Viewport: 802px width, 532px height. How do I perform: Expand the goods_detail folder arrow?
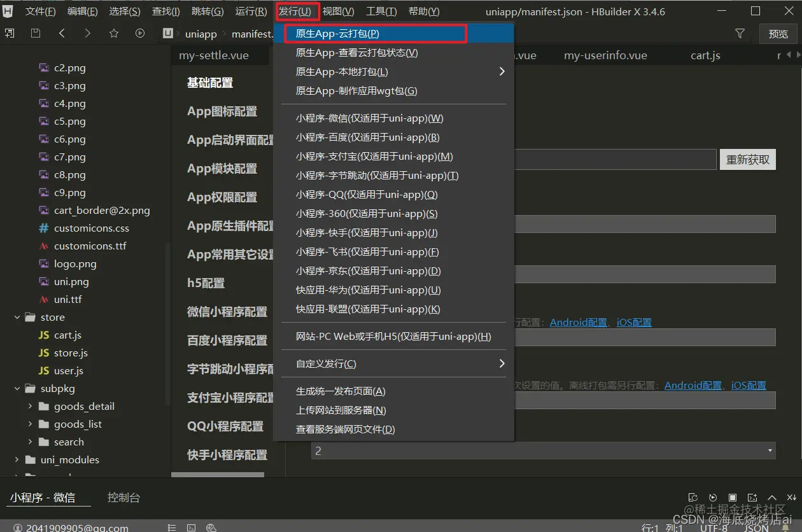coord(30,406)
